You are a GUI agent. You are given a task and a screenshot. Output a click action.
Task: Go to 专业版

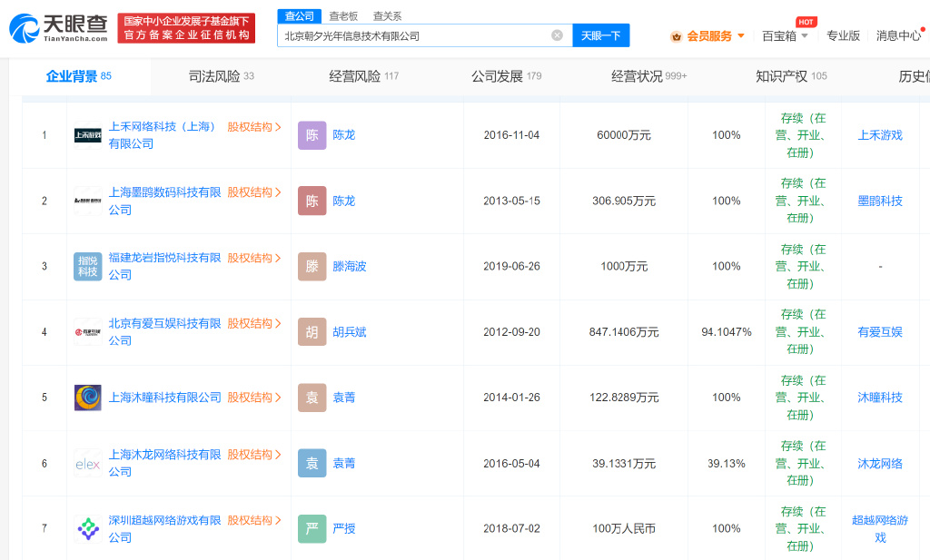843,35
